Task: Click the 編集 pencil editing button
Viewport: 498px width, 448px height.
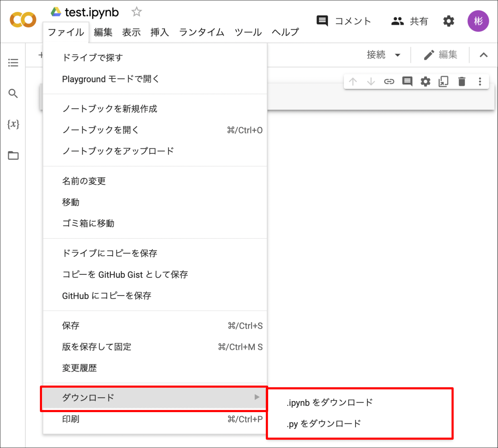Action: click(440, 55)
